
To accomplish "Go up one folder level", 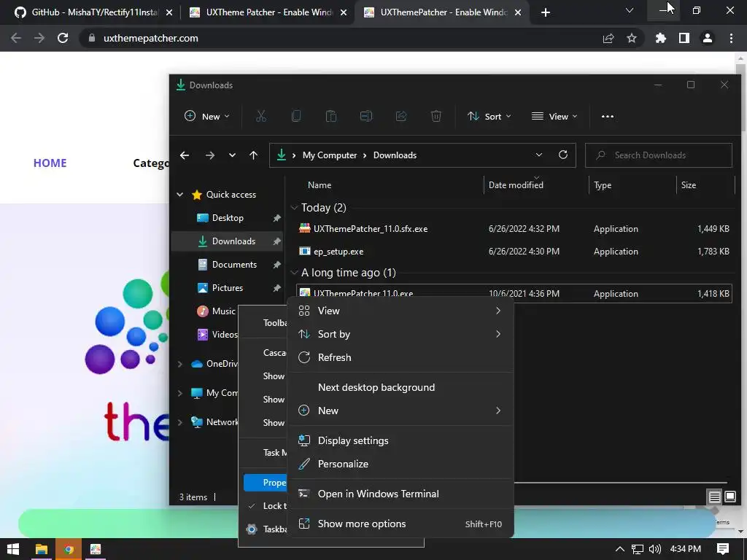I will [253, 155].
